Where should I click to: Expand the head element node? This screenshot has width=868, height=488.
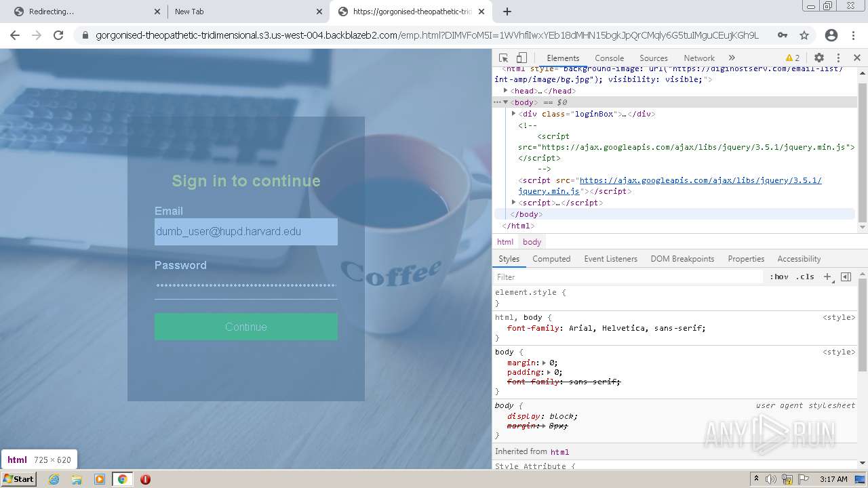tap(505, 91)
